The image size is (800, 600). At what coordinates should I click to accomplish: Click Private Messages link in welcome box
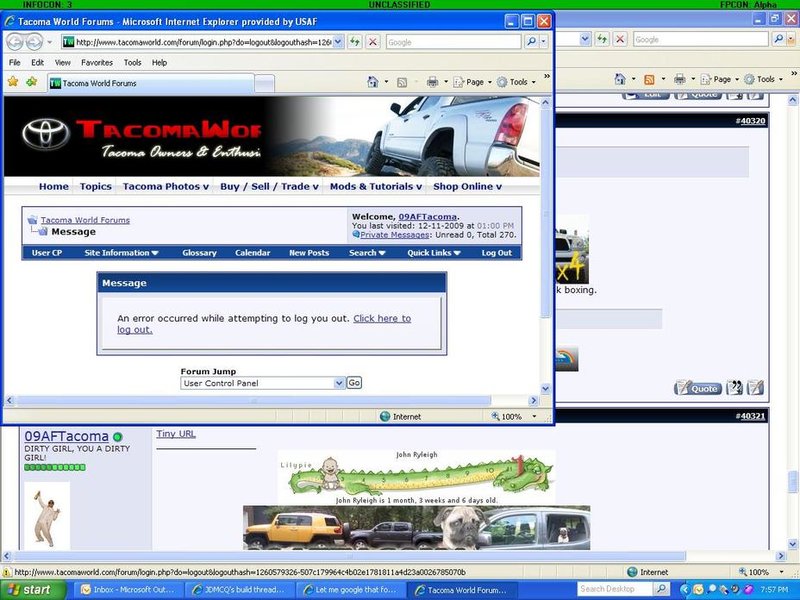[394, 235]
